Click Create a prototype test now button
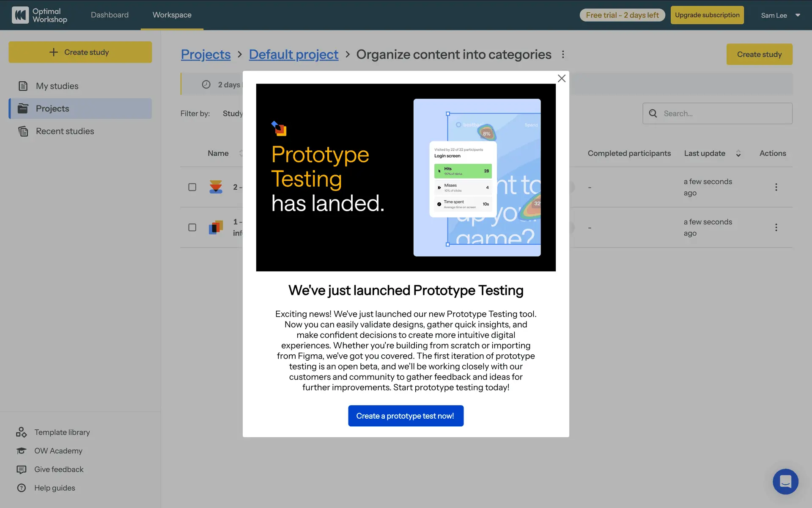 pyautogui.click(x=405, y=416)
